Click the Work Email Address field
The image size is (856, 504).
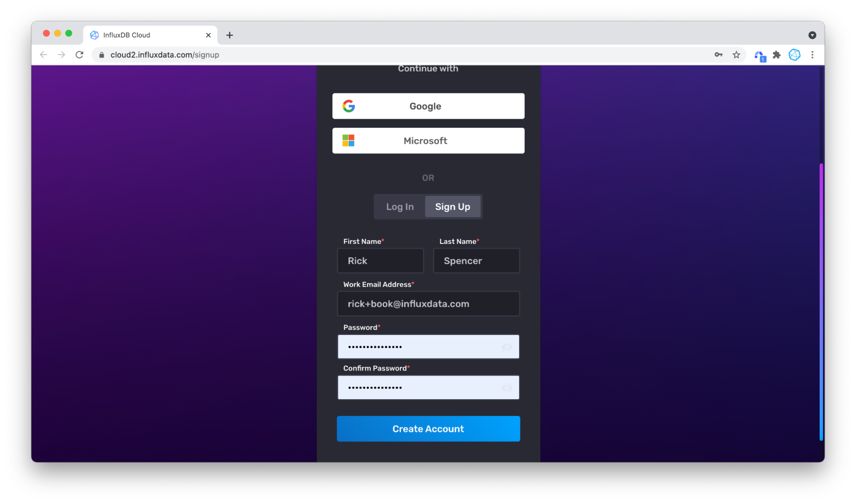(428, 304)
